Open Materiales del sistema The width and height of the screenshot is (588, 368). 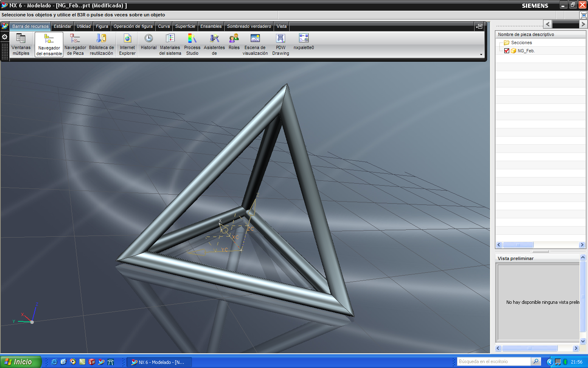pos(170,44)
